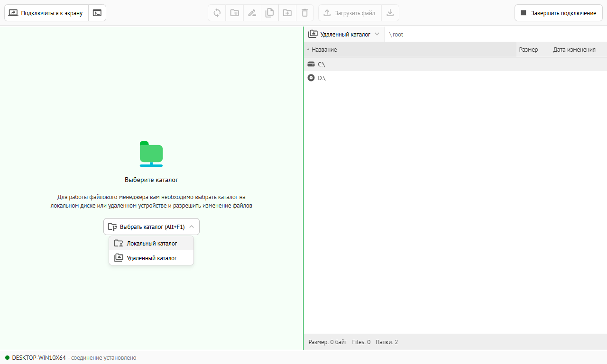607x364 pixels.
Task: Collapse the Выбрать каталог dropdown
Action: coord(151,227)
